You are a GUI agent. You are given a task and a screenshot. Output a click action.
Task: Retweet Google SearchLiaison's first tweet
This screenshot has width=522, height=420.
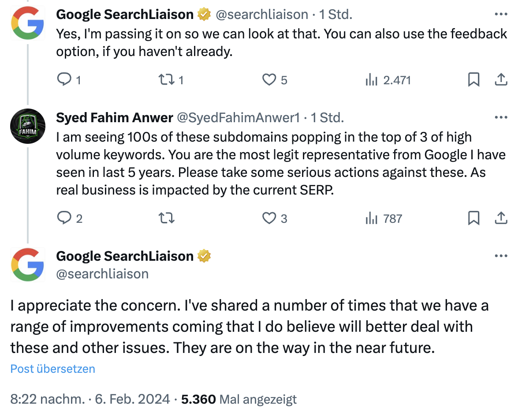(x=166, y=80)
